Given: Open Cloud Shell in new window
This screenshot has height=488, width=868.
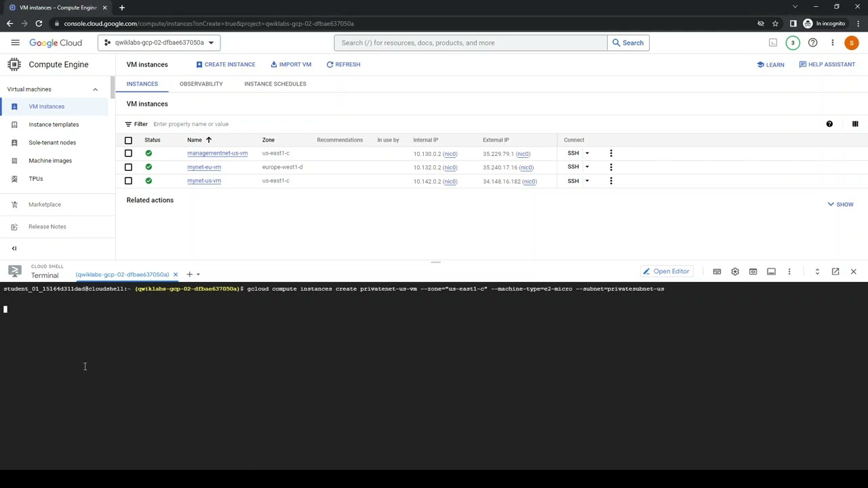Looking at the screenshot, I should pyautogui.click(x=835, y=272).
